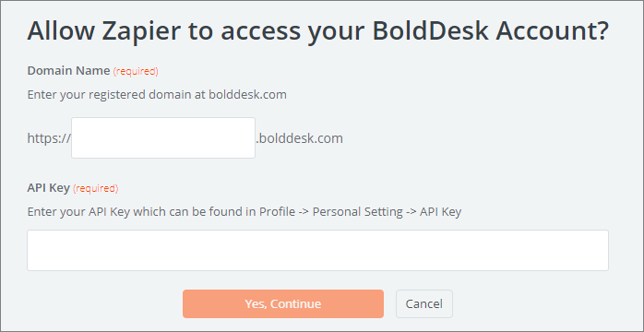Select the red required tag beside API Key
644x332 pixels.
95,188
